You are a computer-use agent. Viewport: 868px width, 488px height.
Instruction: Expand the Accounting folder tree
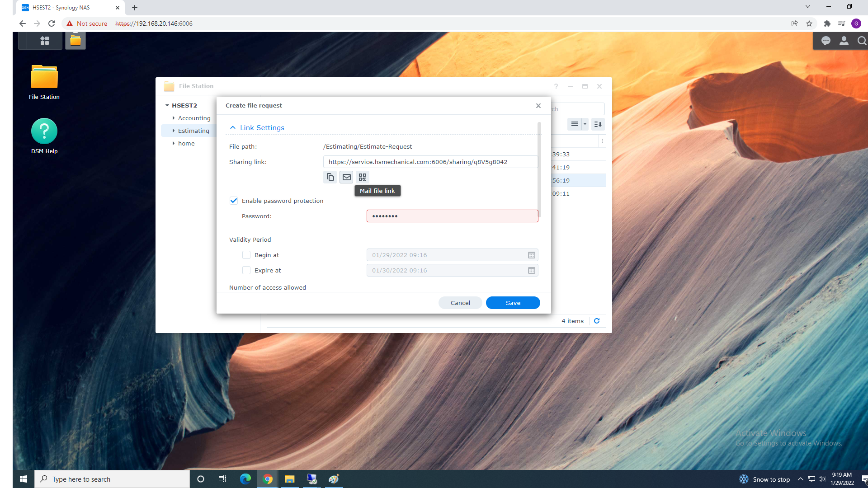(x=174, y=118)
